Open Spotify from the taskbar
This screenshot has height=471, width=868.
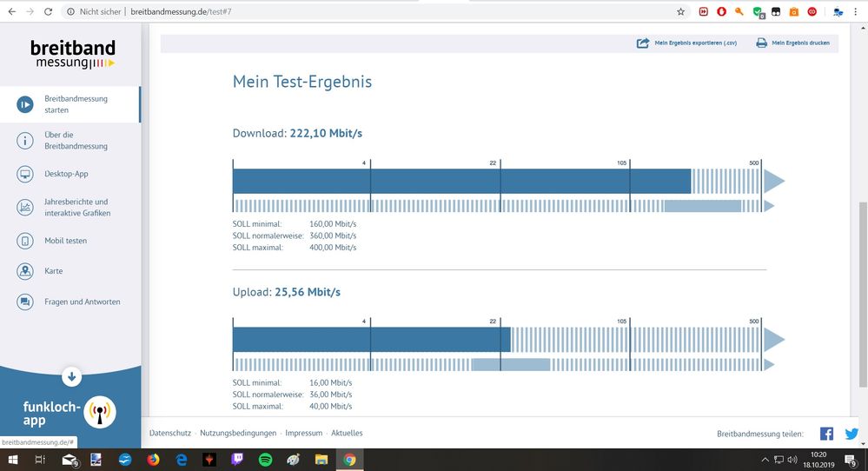pos(266,460)
